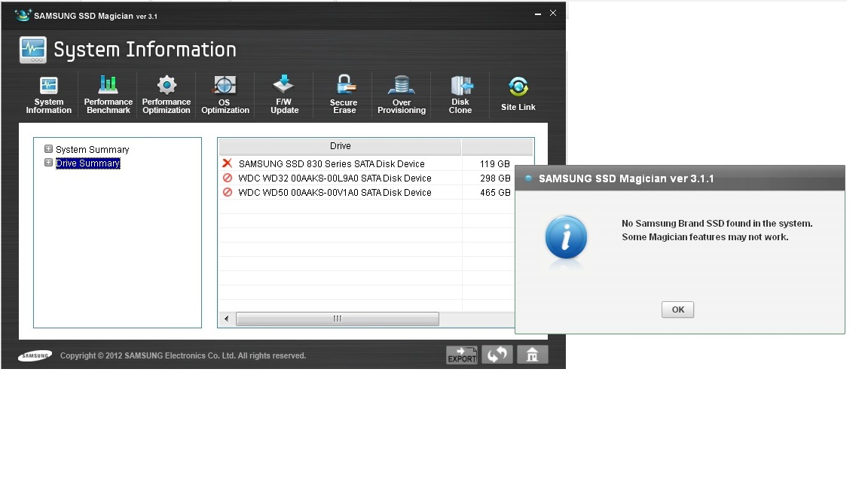Expand the Drive Summary tree node

pos(48,163)
